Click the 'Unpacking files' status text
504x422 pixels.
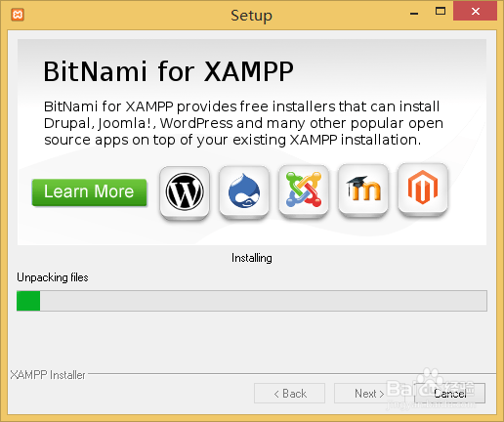(53, 277)
